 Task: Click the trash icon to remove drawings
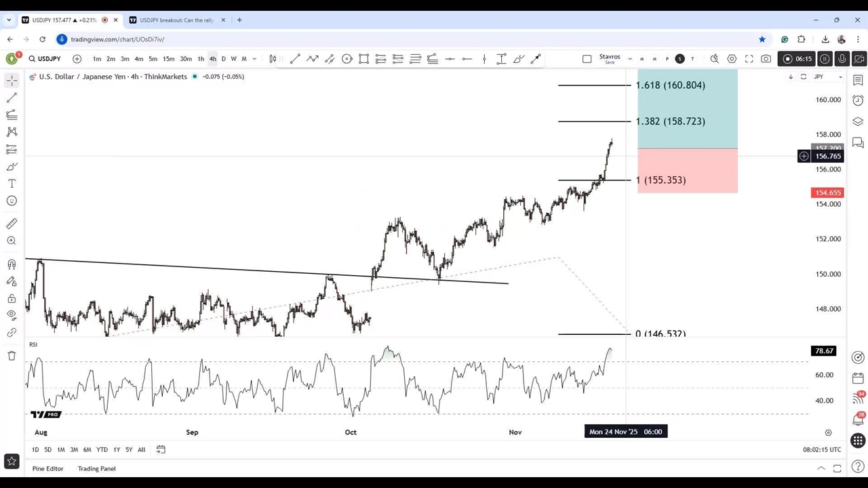pyautogui.click(x=12, y=356)
